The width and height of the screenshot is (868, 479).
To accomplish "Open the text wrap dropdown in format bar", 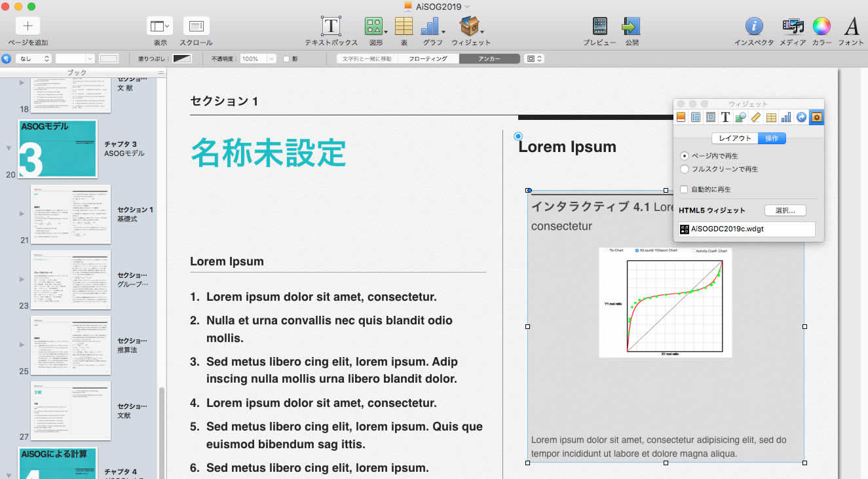I will tap(535, 58).
